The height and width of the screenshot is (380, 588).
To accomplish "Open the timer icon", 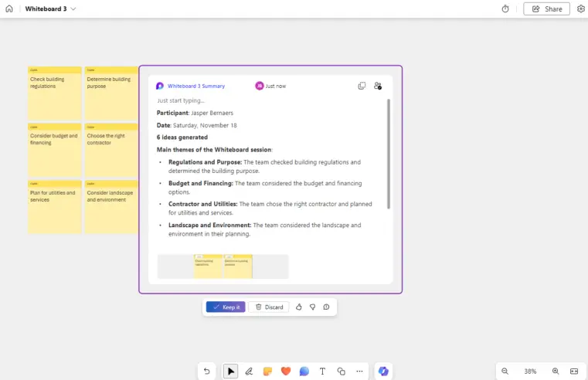I will pyautogui.click(x=505, y=8).
